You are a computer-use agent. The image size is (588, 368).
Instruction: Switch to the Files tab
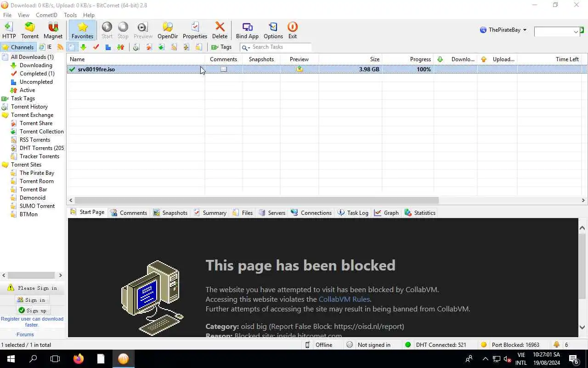pyautogui.click(x=243, y=213)
